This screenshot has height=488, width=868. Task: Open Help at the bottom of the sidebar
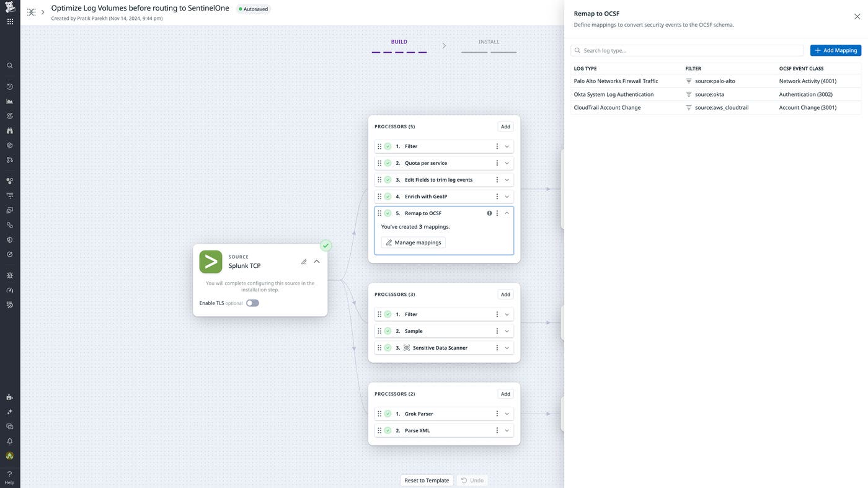[9, 477]
